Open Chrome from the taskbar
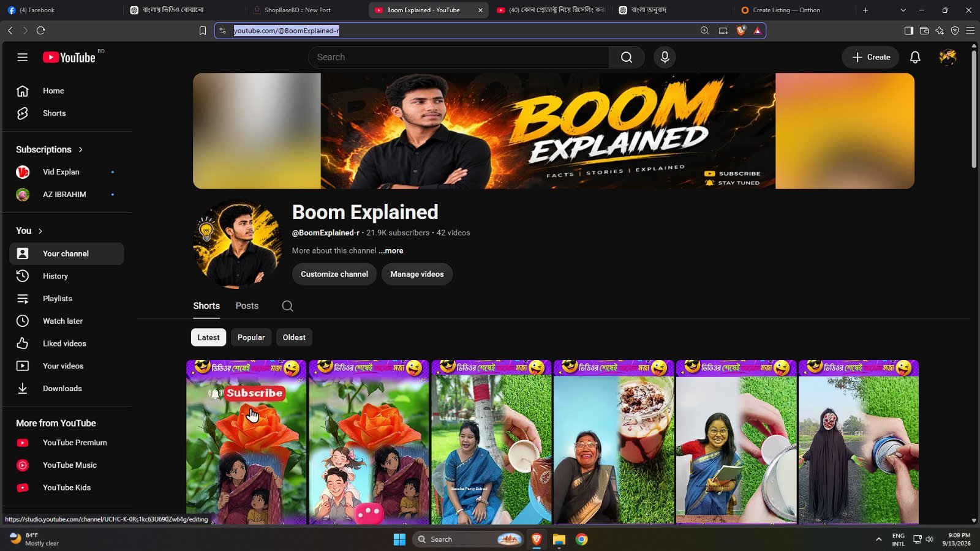Screen dimensions: 980x551 pos(582,539)
